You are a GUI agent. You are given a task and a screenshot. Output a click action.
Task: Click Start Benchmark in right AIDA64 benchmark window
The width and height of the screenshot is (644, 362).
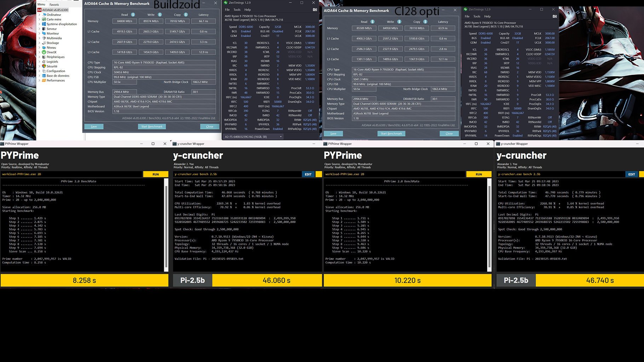point(391,134)
